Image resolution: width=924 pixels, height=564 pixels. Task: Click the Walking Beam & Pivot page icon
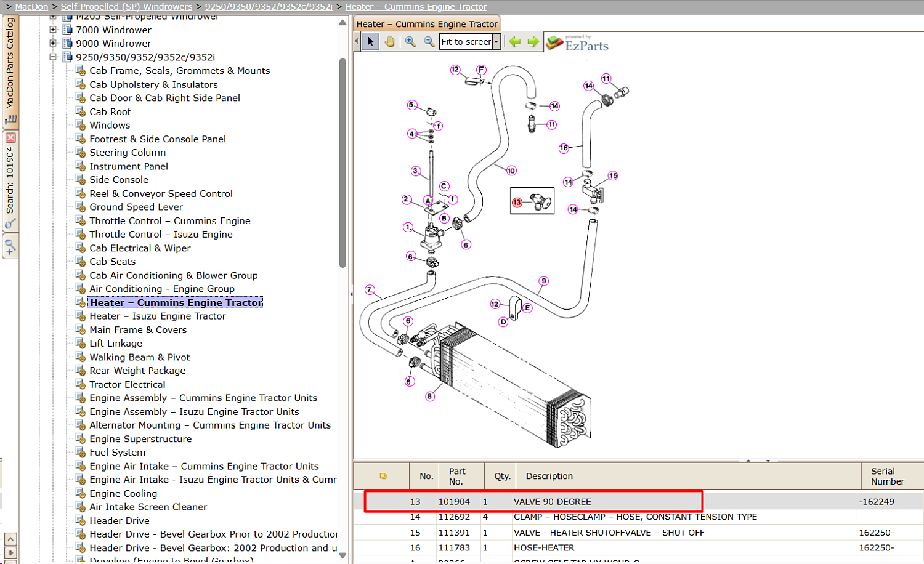pyautogui.click(x=81, y=357)
